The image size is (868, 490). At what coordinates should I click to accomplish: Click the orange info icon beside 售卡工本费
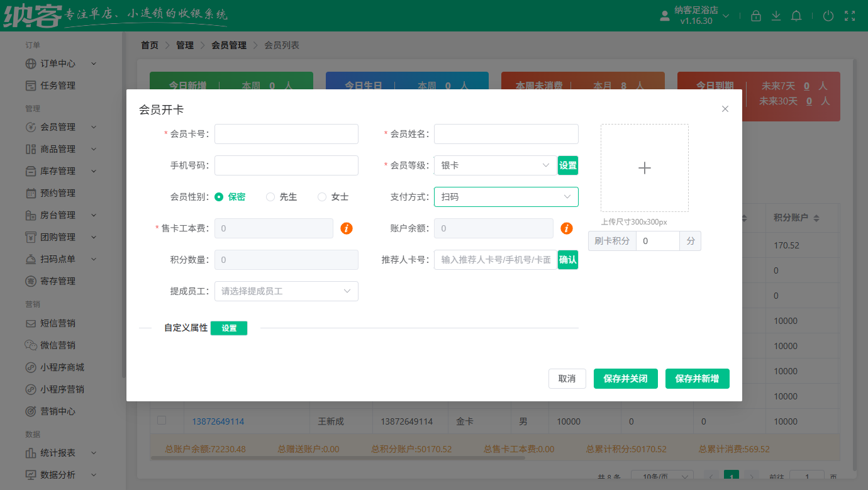pos(347,228)
